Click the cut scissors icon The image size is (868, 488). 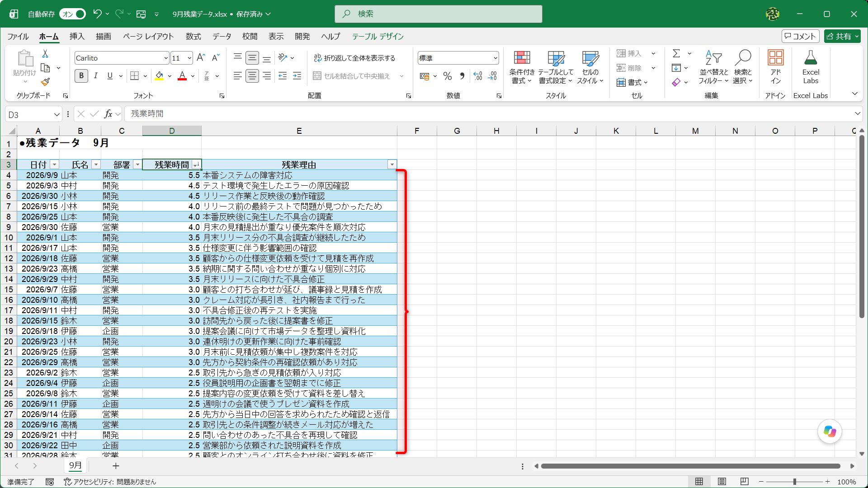(45, 54)
